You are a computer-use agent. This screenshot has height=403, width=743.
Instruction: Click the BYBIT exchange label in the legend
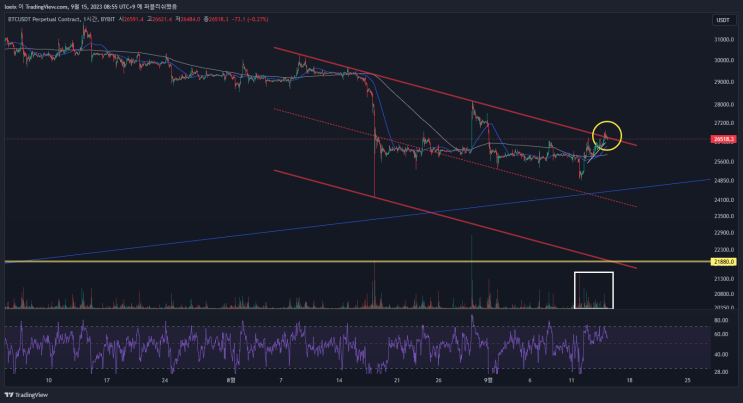[108, 19]
